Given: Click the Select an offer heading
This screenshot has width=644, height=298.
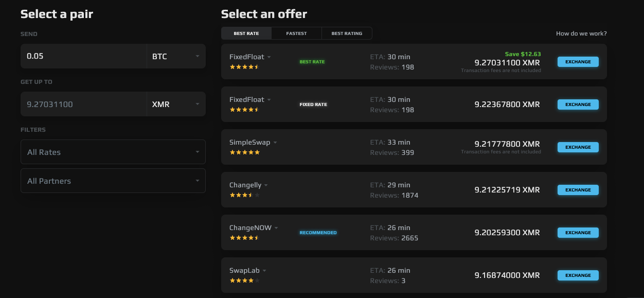Looking at the screenshot, I should click(264, 14).
